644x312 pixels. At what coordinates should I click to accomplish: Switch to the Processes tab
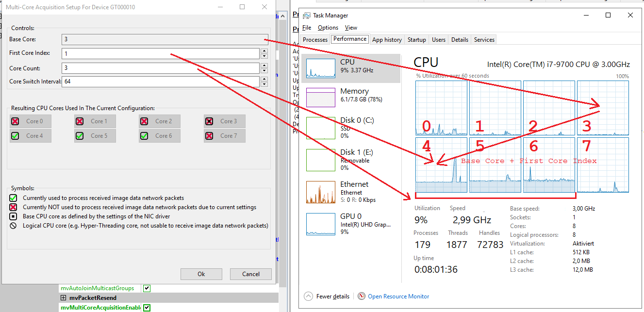314,39
